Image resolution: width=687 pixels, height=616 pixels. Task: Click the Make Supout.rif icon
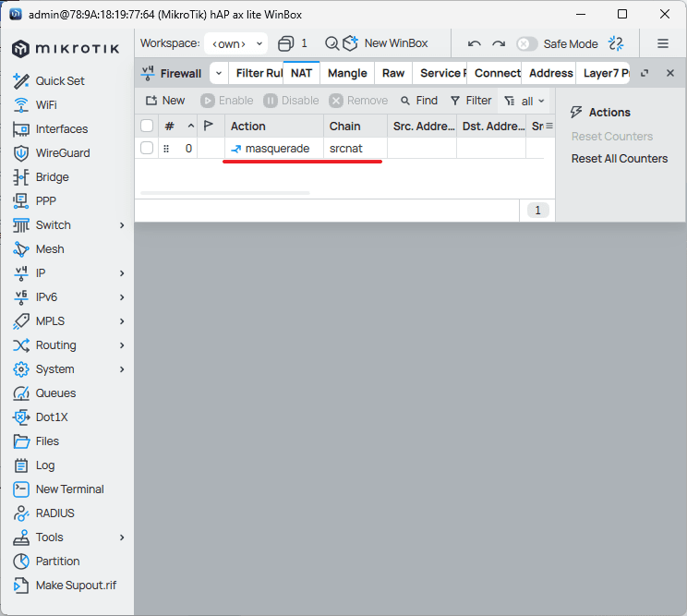(x=21, y=586)
